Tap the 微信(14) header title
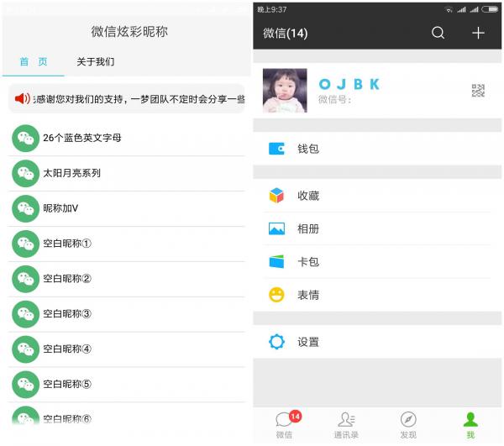Screen dimensions: 504x446 tap(286, 33)
